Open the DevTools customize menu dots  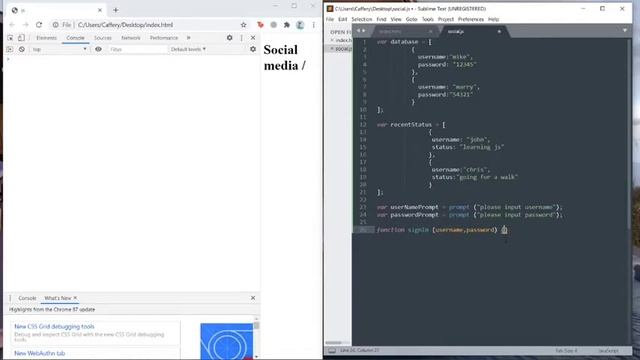click(x=241, y=38)
